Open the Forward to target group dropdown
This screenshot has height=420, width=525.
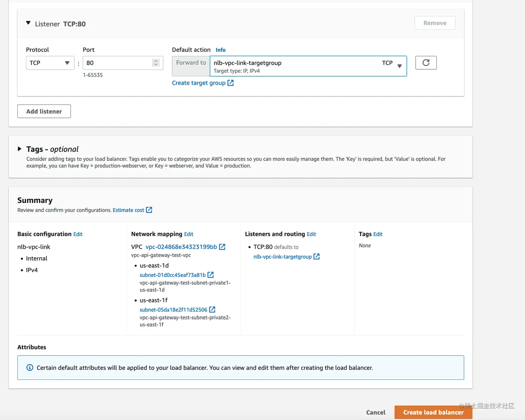click(x=308, y=66)
